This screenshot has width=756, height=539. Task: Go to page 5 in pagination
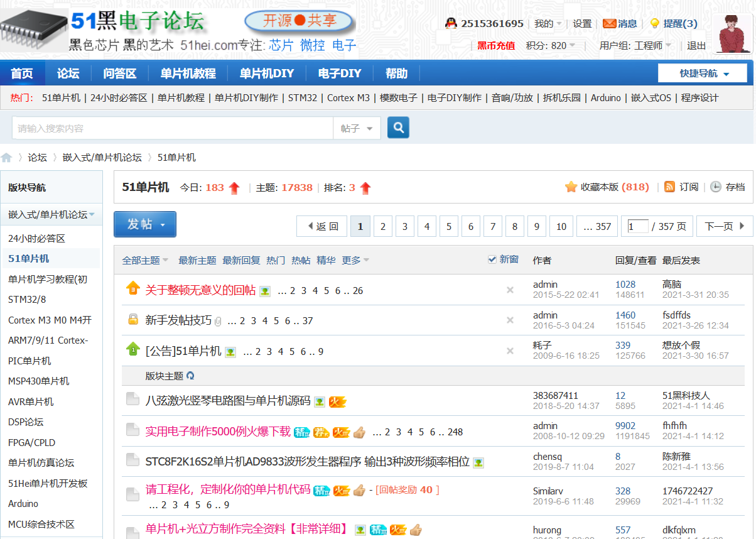448,226
